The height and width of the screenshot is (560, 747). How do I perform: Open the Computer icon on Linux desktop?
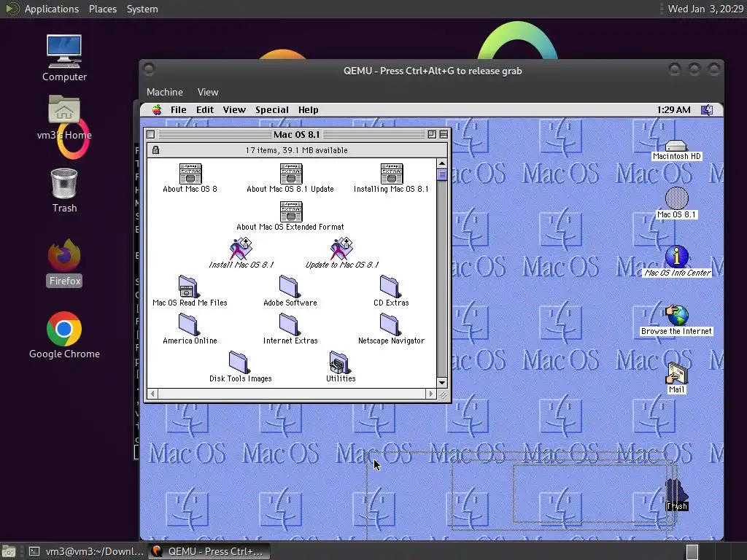64,58
